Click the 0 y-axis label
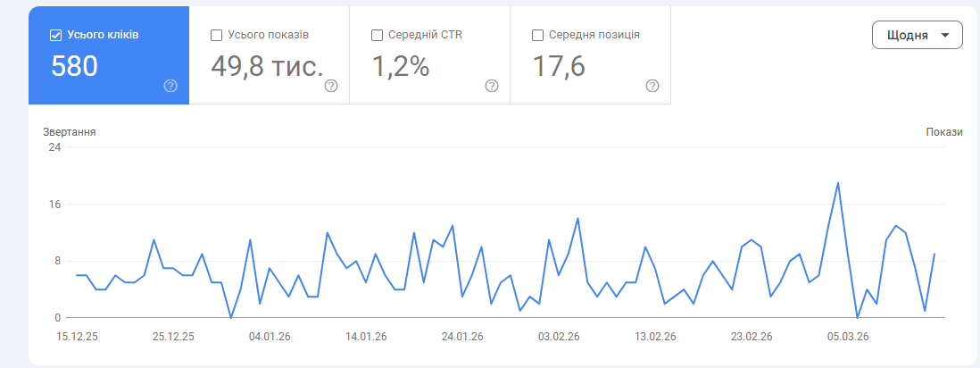Screen dimensions: 980x368 [57, 318]
